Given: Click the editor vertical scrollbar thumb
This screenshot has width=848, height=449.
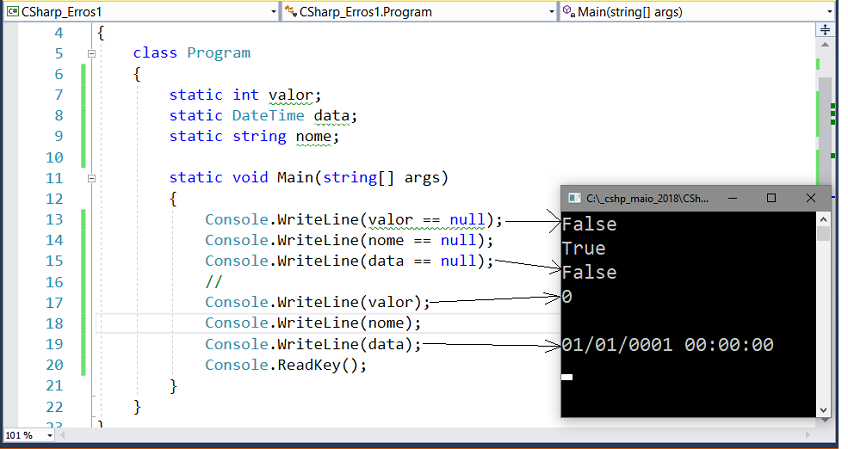Looking at the screenshot, I should [x=825, y=130].
